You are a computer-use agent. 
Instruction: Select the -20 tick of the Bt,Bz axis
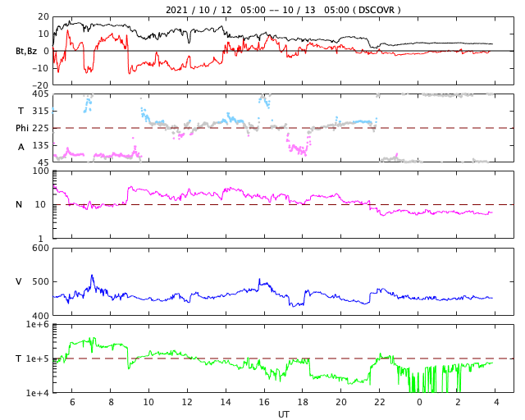(40, 85)
